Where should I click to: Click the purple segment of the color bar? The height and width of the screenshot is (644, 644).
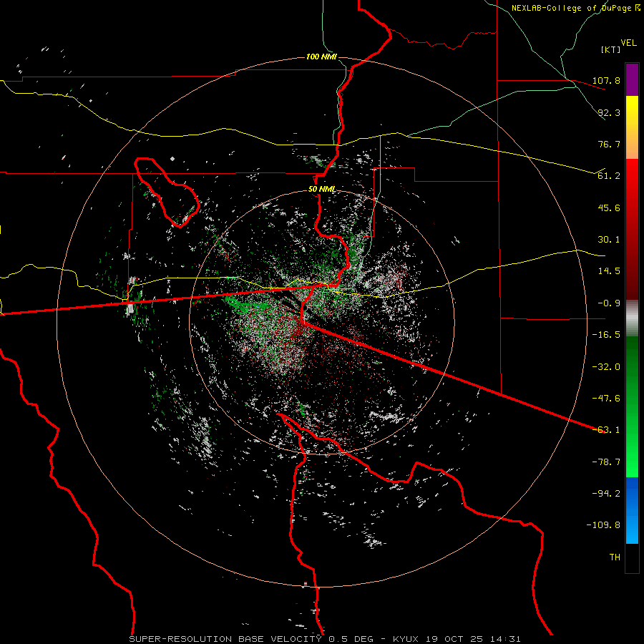pos(632,79)
